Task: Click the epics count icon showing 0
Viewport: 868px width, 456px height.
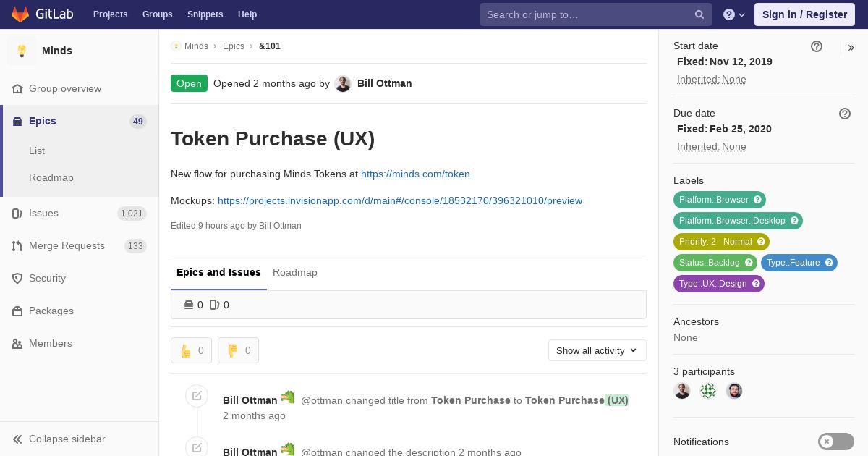Action: (189, 305)
